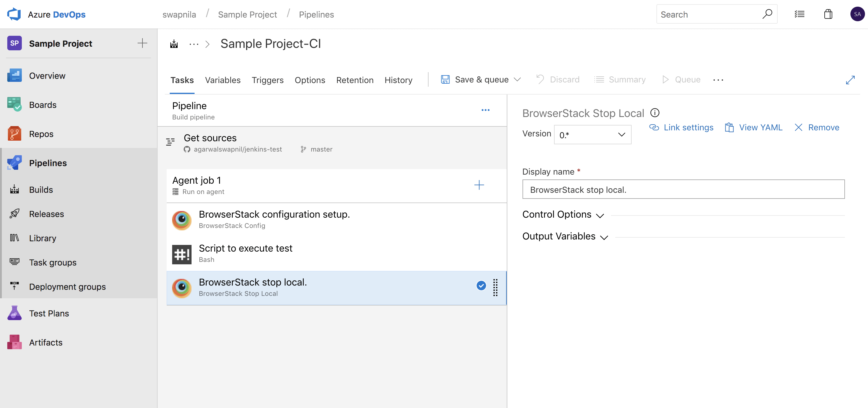Open the search magnifier icon
Viewport: 868px width, 408px height.
click(767, 14)
